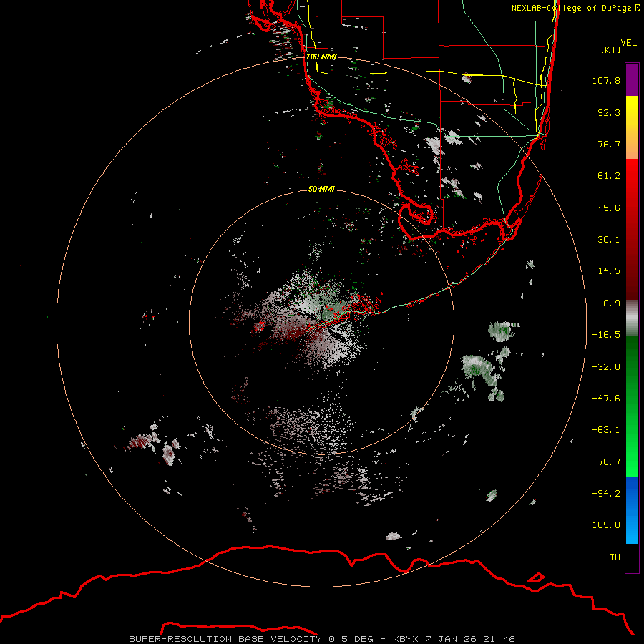Select the -94.2 scale value
The height and width of the screenshot is (644, 644).
pos(606,493)
